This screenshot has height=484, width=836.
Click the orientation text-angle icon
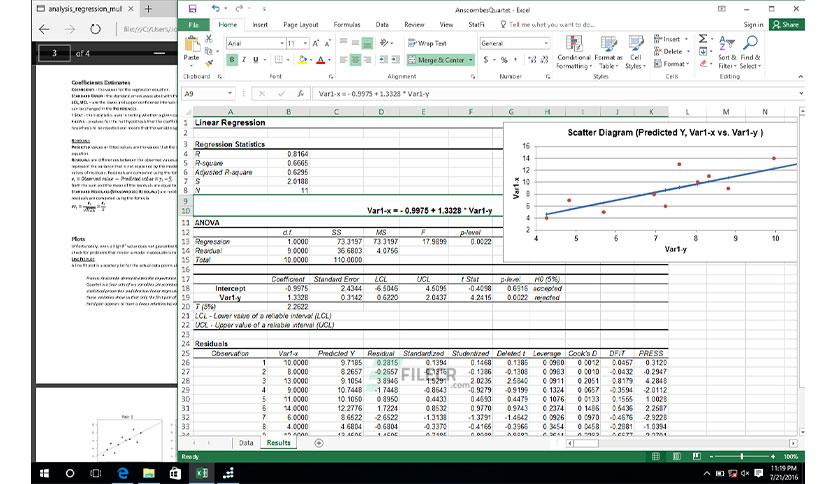click(383, 43)
